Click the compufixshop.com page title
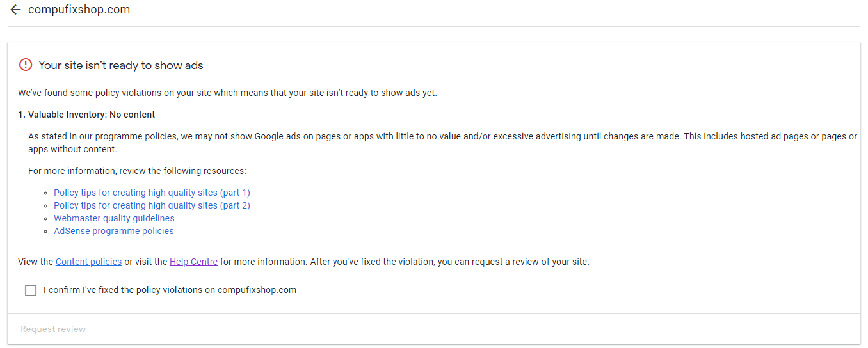The height and width of the screenshot is (348, 868). click(x=79, y=10)
